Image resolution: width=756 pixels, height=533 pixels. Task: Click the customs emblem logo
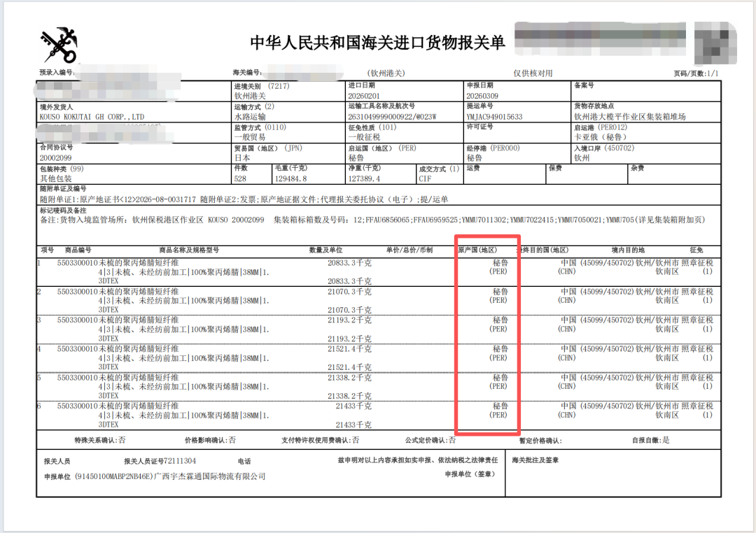pyautogui.click(x=59, y=45)
